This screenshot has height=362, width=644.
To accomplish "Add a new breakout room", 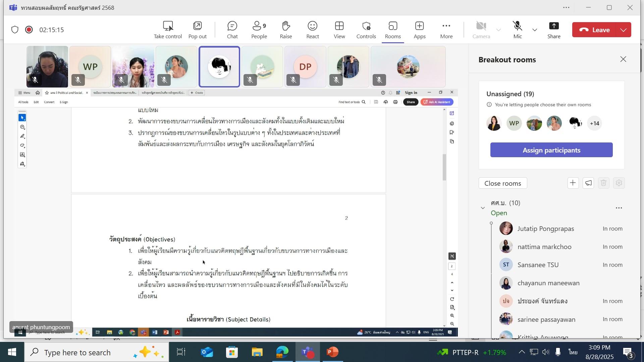I will pos(573,183).
